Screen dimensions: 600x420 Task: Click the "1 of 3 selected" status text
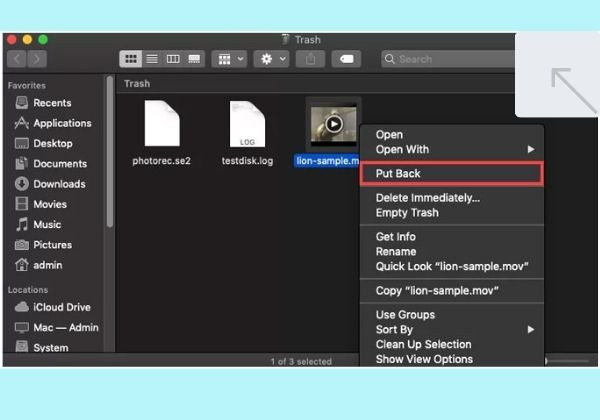[x=301, y=361]
